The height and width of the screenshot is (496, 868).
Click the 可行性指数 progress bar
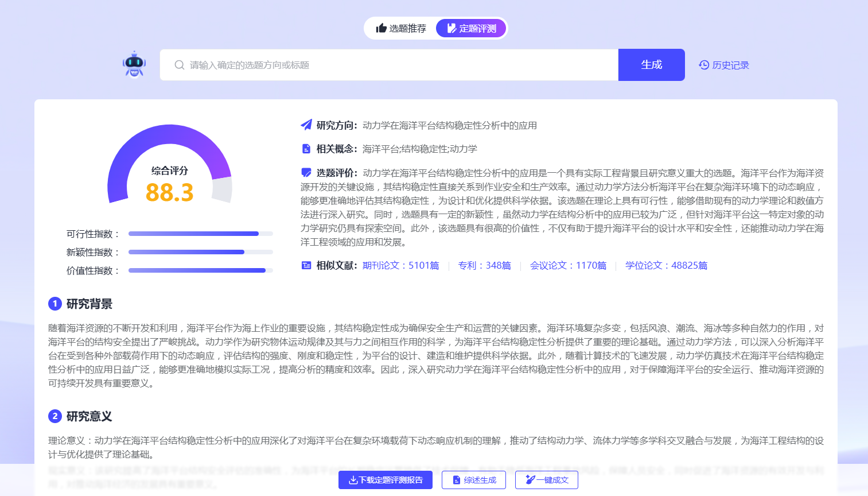click(201, 234)
